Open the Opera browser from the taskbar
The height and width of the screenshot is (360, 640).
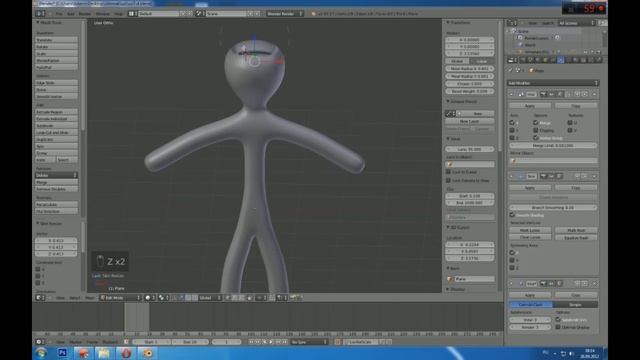126,353
